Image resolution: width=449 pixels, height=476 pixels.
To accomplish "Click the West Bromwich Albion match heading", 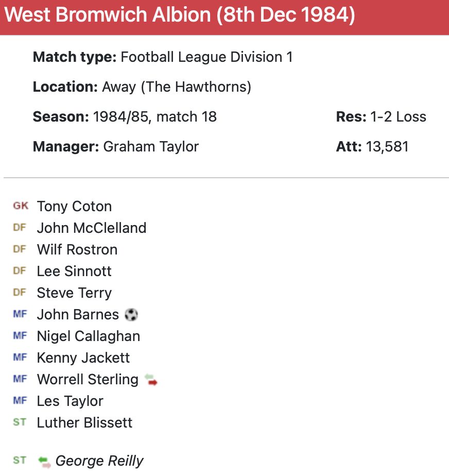I will tap(180, 15).
